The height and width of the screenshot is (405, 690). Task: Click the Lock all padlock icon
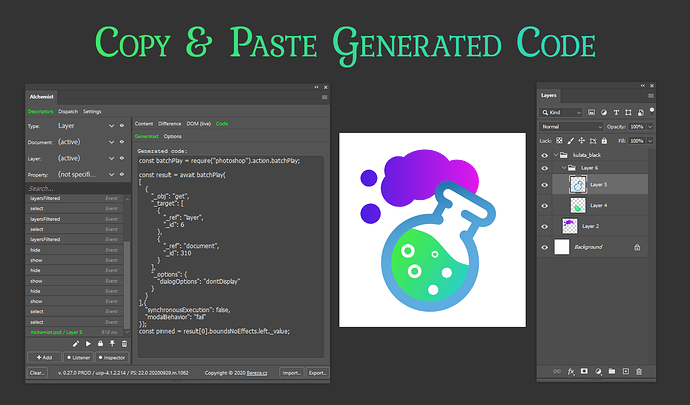click(x=604, y=141)
